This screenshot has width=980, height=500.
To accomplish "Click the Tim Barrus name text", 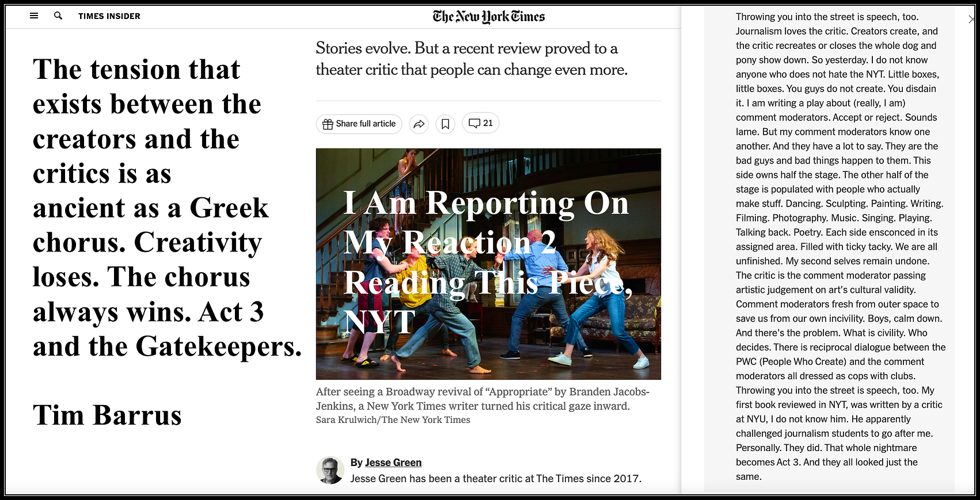I will tap(107, 415).
